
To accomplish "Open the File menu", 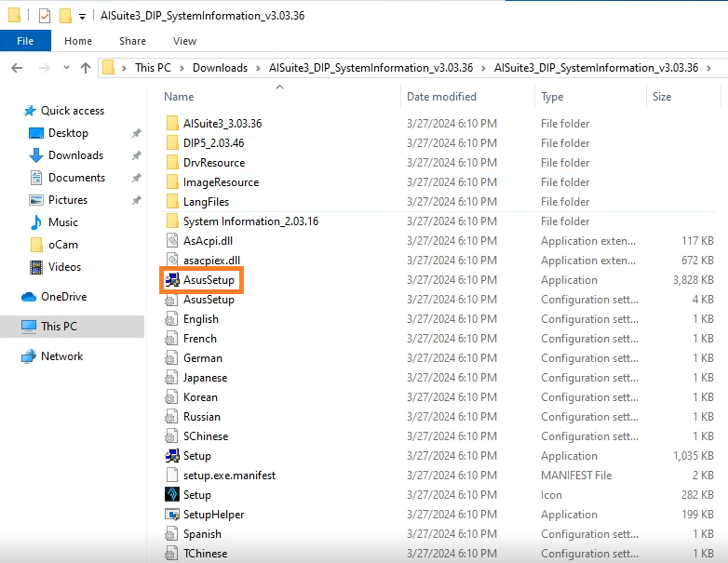I will tap(25, 41).
